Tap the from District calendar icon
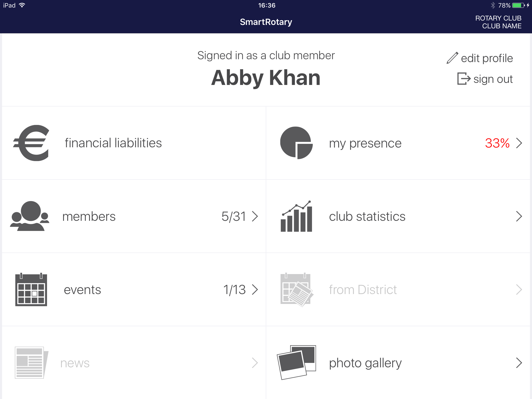The image size is (532, 399). coord(296,290)
